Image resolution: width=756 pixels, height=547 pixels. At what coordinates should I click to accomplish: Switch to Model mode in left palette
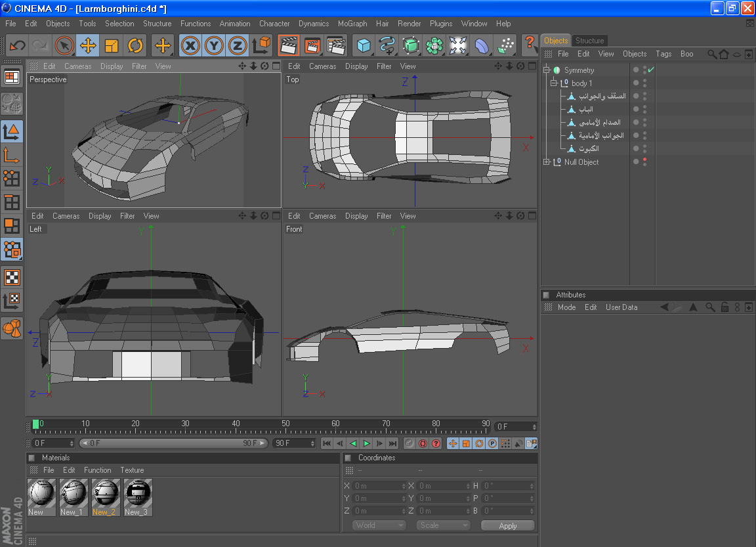click(12, 132)
